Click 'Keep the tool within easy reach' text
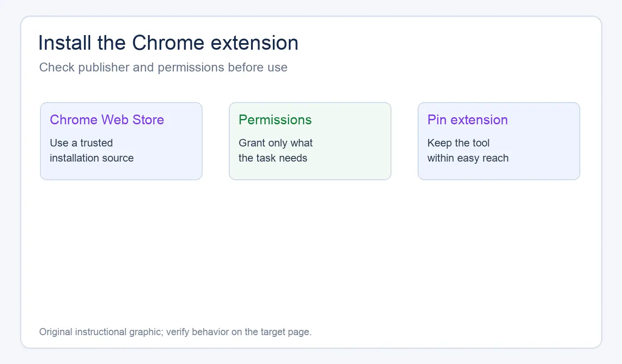622x364 pixels. (468, 150)
